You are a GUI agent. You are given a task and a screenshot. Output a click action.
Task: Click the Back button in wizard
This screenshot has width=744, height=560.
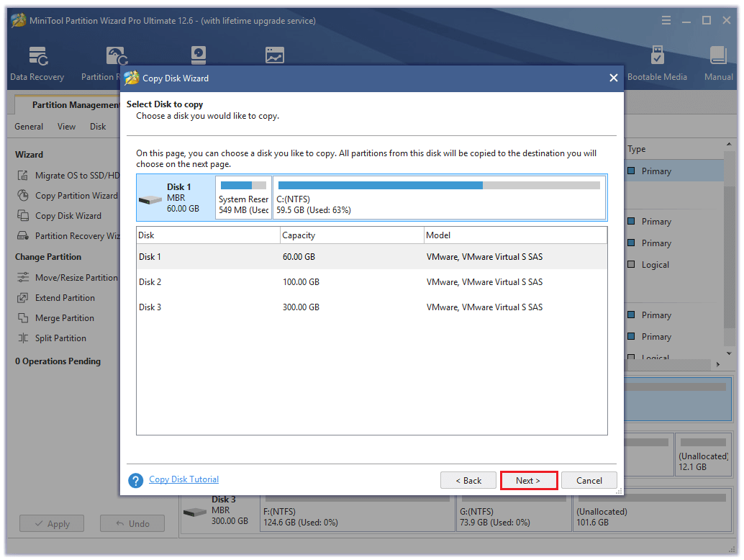(468, 480)
